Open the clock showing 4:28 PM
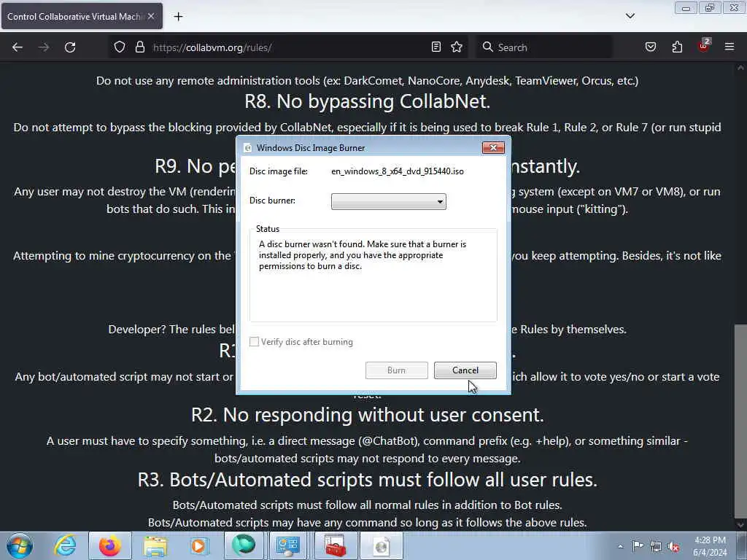The height and width of the screenshot is (560, 747). [710, 546]
